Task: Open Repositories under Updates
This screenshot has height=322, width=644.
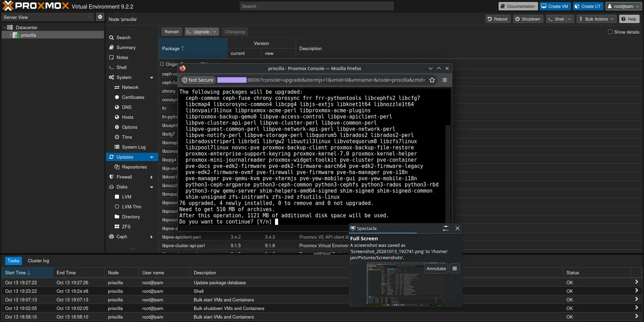Action: pos(134,167)
